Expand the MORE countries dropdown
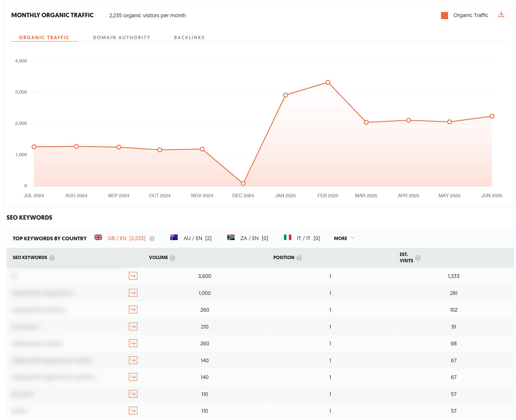The image size is (516, 420). click(x=340, y=238)
